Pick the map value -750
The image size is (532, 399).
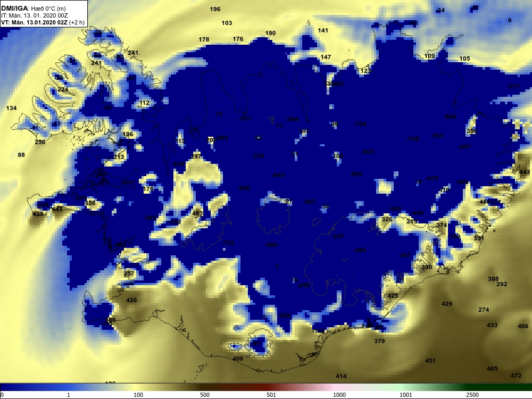click(x=413, y=139)
